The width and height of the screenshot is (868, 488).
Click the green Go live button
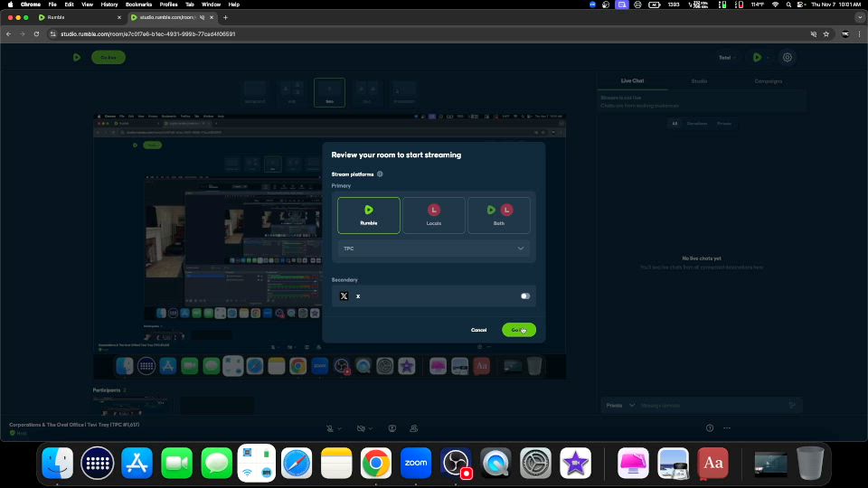coord(519,330)
